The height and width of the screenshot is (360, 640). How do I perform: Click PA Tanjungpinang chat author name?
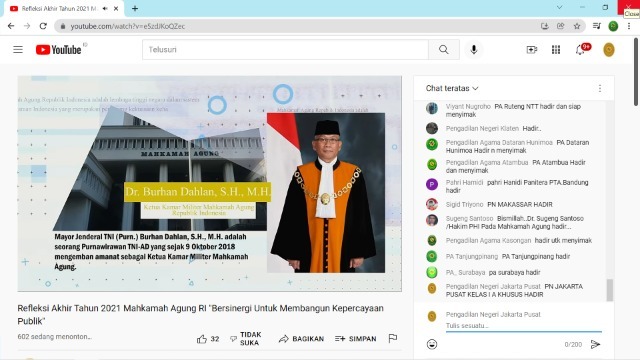[x=472, y=256]
